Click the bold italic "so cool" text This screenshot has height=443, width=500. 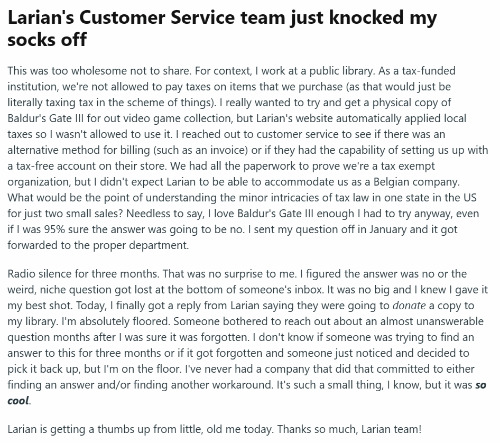[x=247, y=392]
